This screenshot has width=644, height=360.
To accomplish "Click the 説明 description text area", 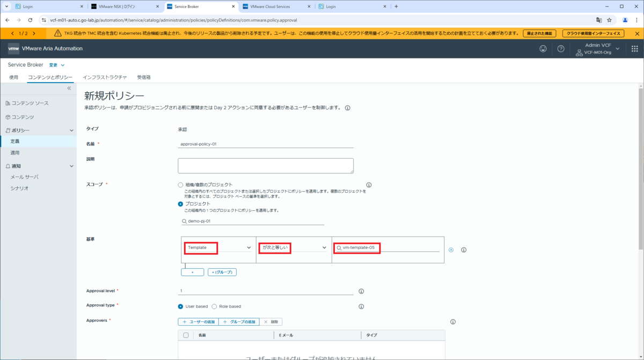I will tap(266, 166).
